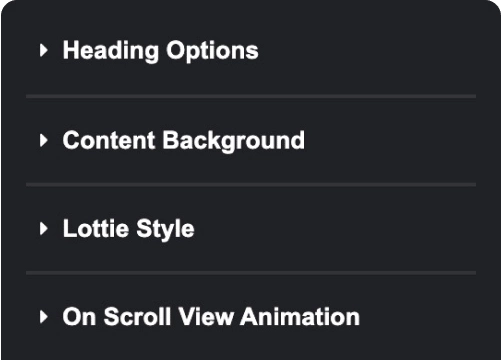Screen dimensions: 501x360
Task: Click the triangle arrow beside Lottie Style
Action: [44, 229]
